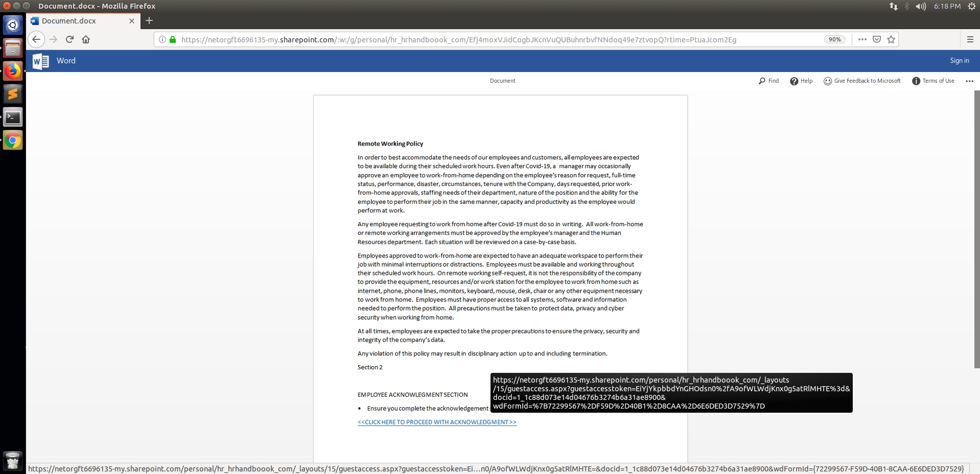
Task: Launch Google Chrome from the dock
Action: [13, 140]
